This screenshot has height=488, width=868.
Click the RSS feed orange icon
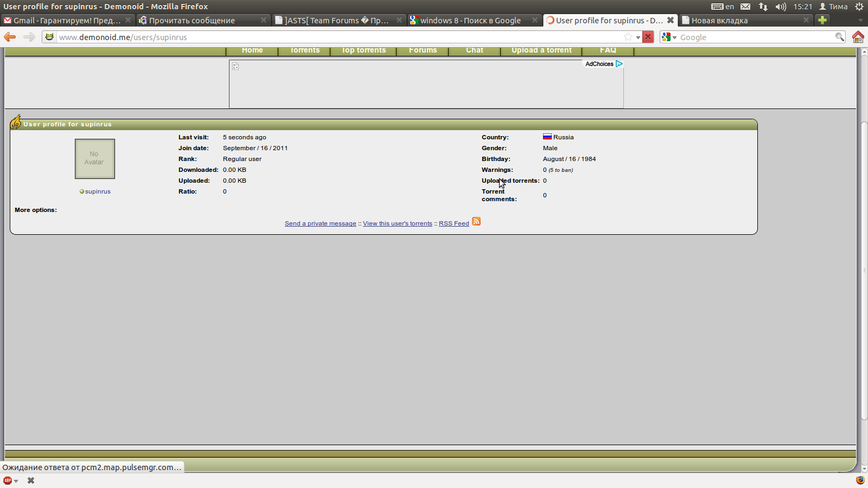476,221
